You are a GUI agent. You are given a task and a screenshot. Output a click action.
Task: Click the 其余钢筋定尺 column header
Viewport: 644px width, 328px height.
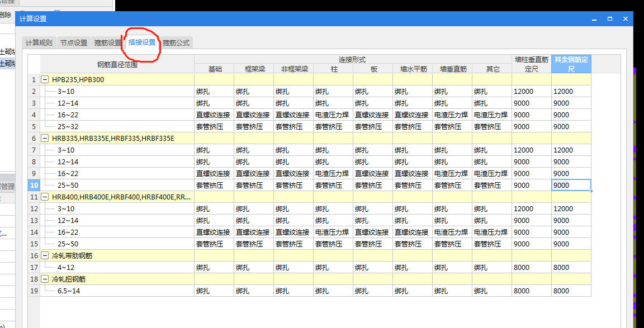click(571, 64)
